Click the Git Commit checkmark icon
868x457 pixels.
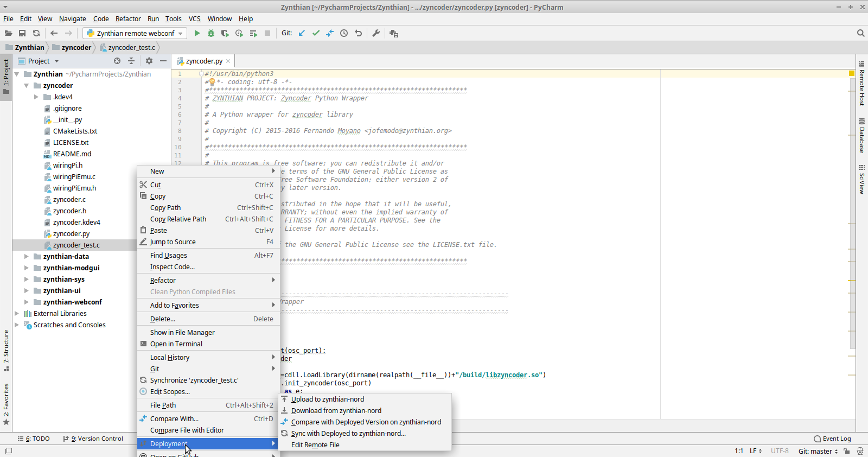click(316, 33)
